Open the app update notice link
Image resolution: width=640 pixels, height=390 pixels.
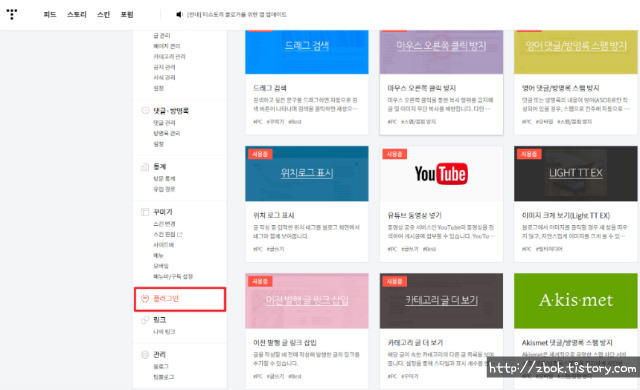click(237, 15)
